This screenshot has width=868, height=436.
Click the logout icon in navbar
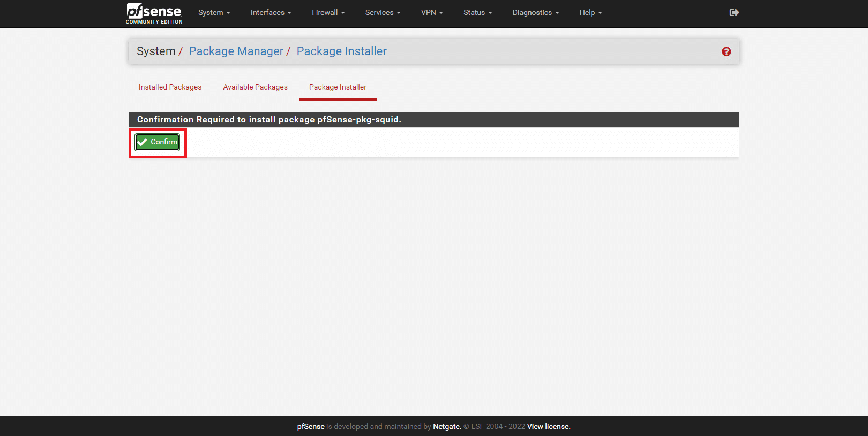click(x=734, y=12)
